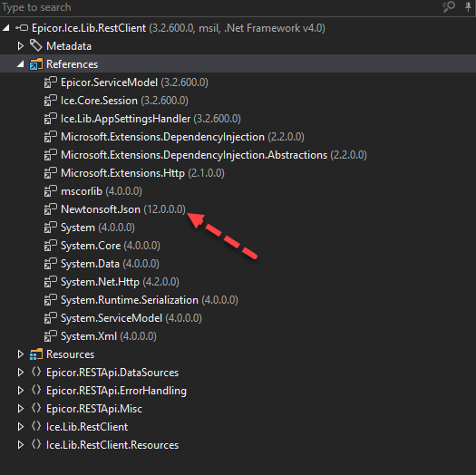Click the pin icon in search bar

(468, 6)
